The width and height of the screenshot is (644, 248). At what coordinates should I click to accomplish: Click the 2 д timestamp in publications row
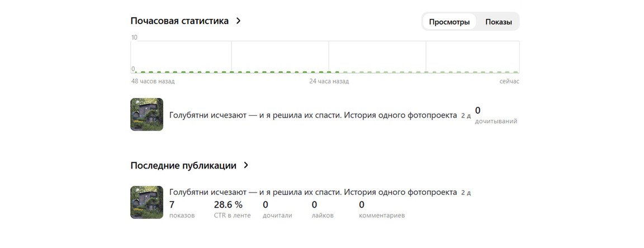(466, 193)
